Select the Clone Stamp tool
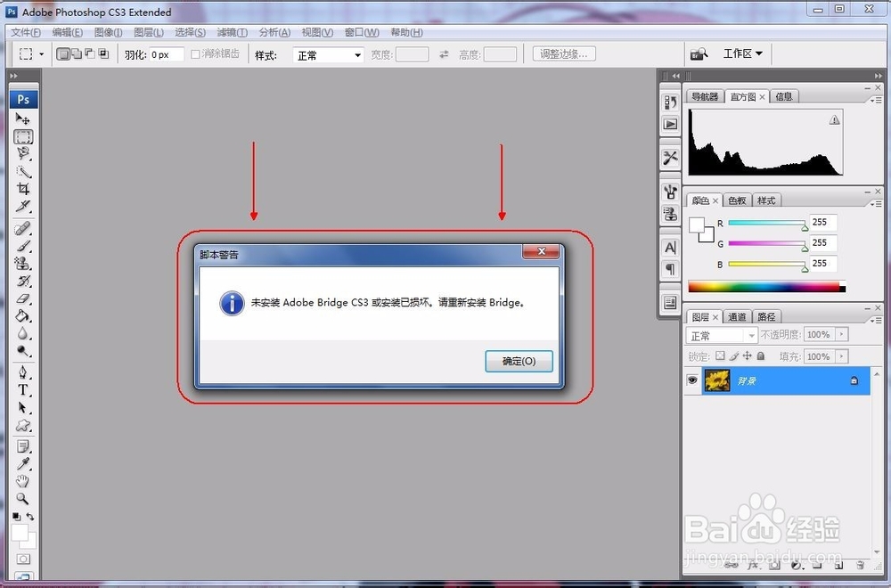 (x=23, y=264)
